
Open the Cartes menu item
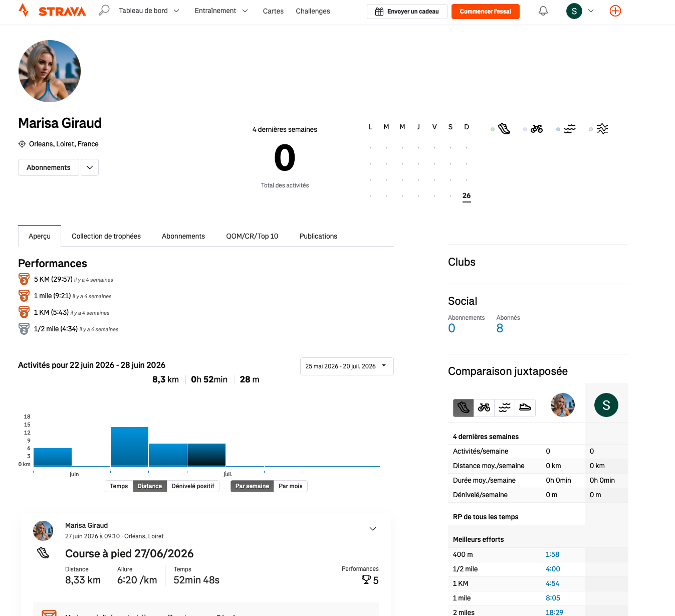click(x=273, y=11)
